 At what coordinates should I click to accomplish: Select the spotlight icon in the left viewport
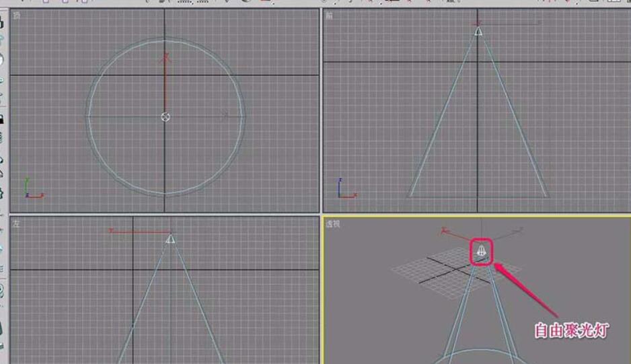click(x=171, y=239)
